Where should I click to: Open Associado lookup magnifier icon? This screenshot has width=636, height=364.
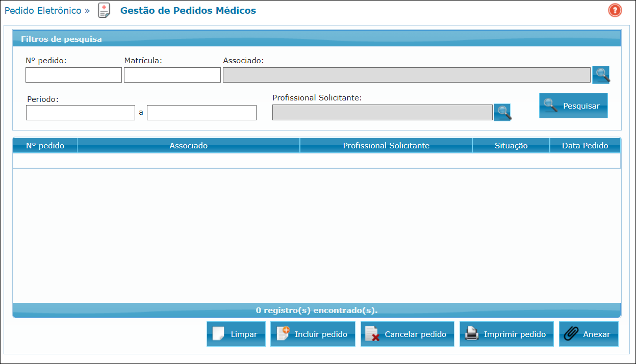[601, 75]
